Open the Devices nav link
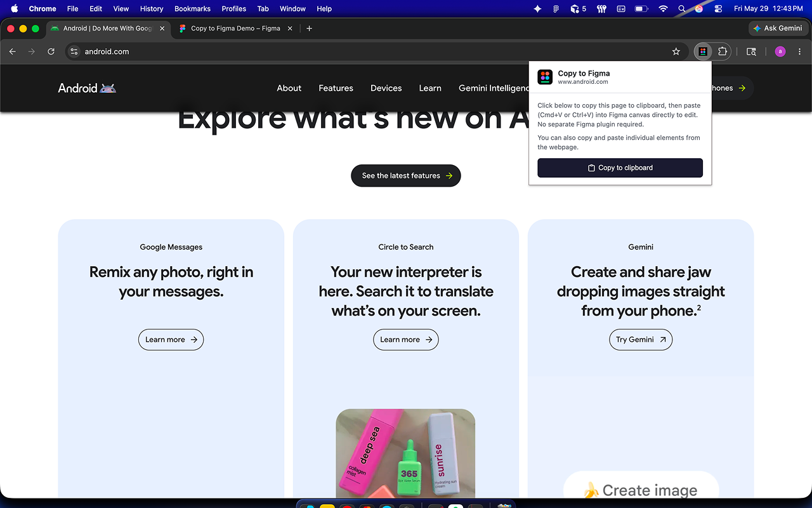 (x=386, y=88)
